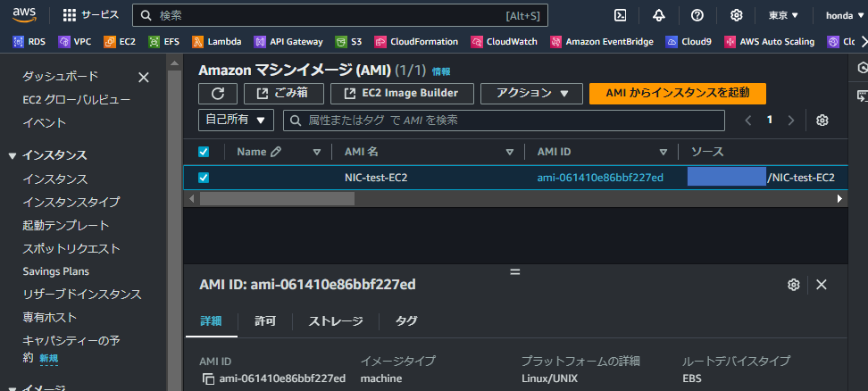Screen dimensions: 868x391
Task: Open the Actions dropdown
Action: click(532, 94)
